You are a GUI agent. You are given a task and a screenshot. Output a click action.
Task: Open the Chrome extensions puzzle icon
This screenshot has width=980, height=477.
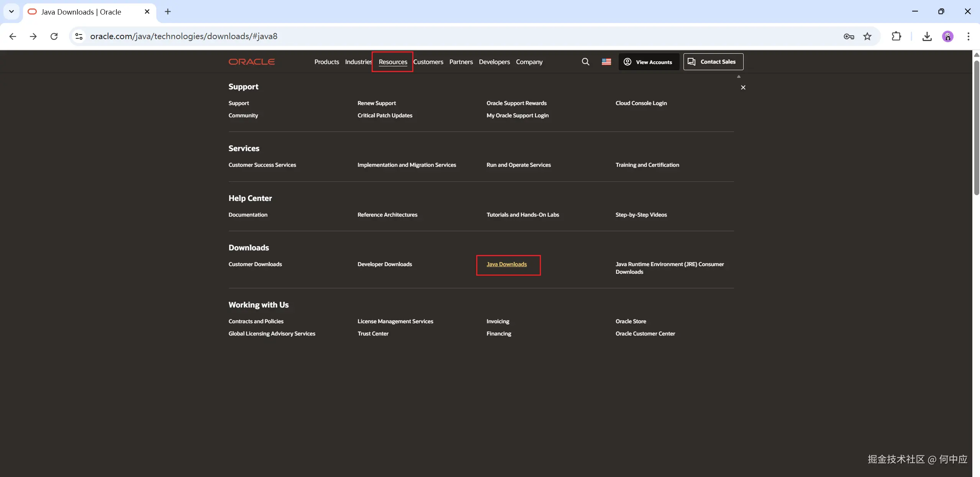896,36
